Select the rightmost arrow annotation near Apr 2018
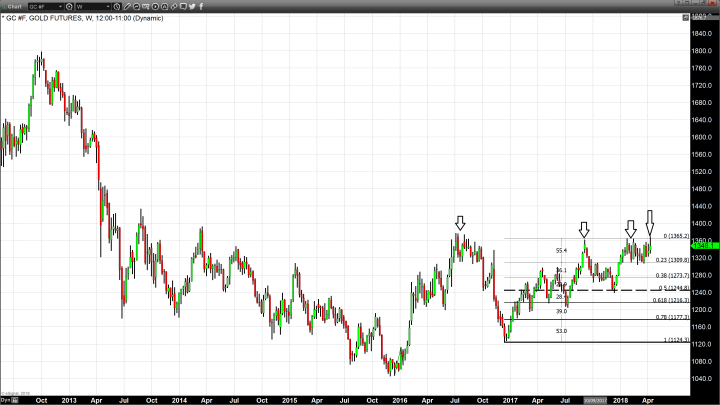Viewport: 720px width, 405px height. click(x=650, y=220)
